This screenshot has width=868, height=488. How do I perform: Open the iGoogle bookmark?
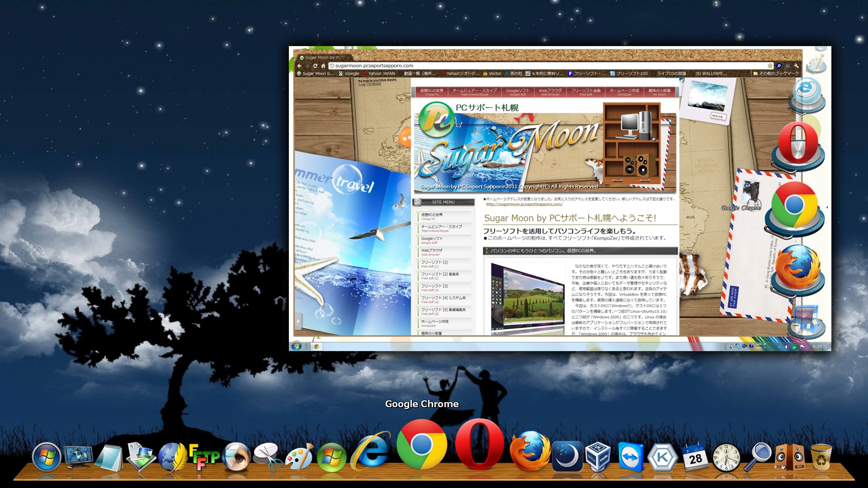pyautogui.click(x=349, y=73)
